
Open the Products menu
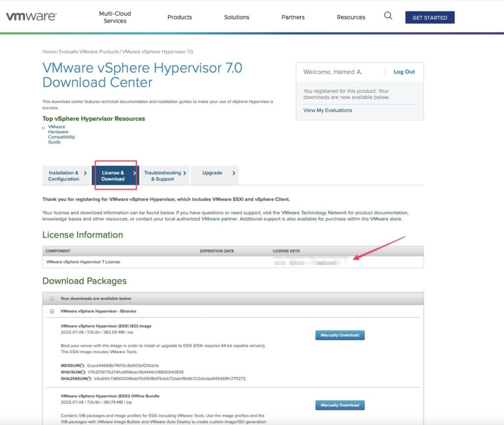(x=180, y=17)
